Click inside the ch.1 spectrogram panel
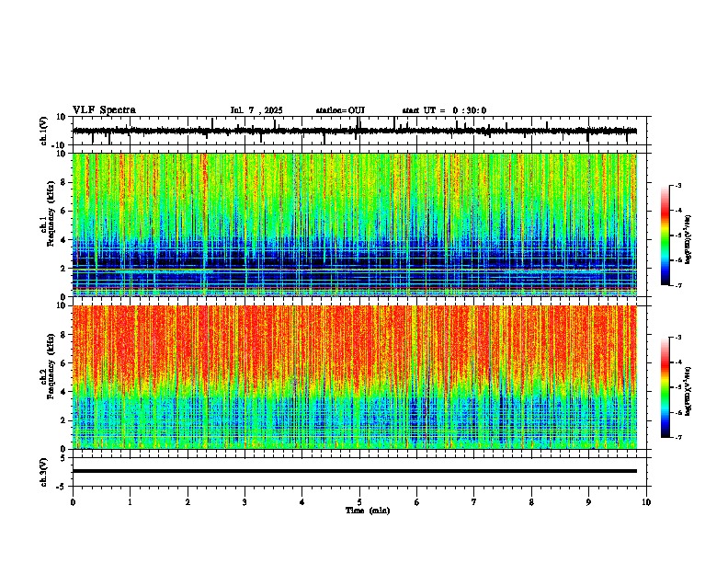728x563 pixels. tap(355, 224)
